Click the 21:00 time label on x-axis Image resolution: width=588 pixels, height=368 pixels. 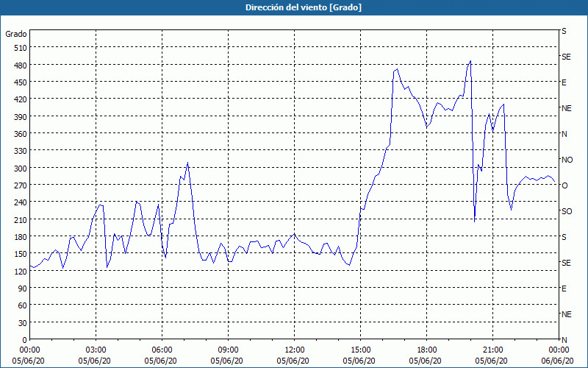492,350
